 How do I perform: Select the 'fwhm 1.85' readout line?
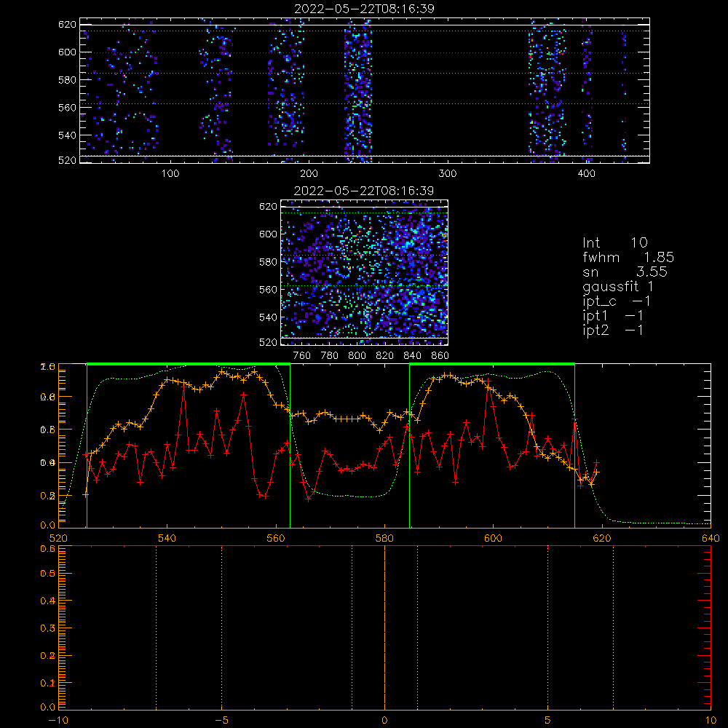(628, 257)
